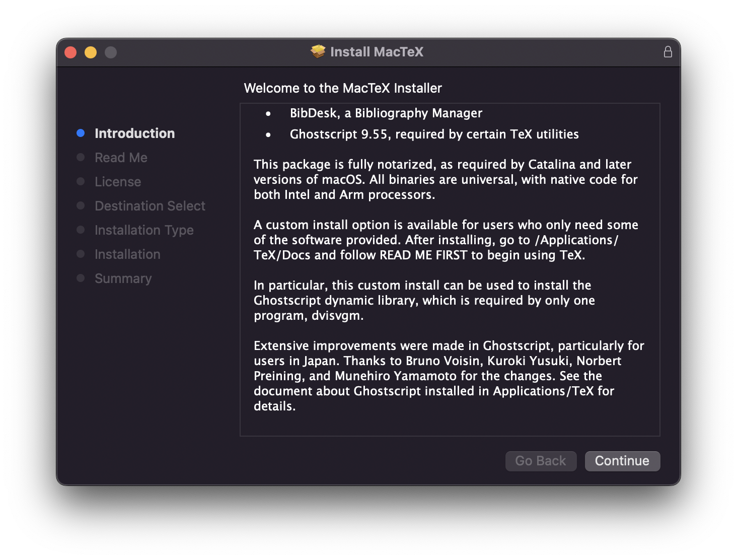Click the bullet beside Installation Type
This screenshot has height=560, width=737.
tap(81, 230)
